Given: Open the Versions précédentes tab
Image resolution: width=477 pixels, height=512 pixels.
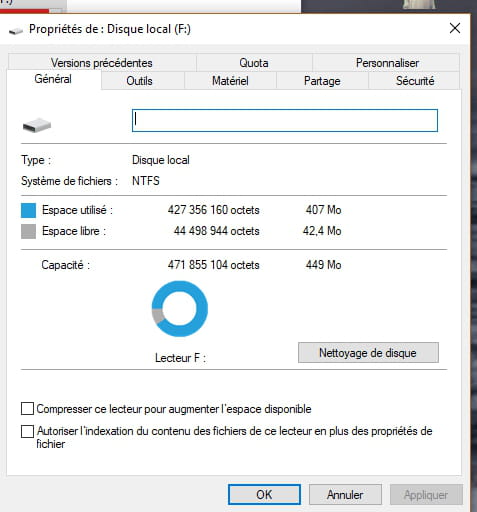Looking at the screenshot, I should click(x=102, y=63).
